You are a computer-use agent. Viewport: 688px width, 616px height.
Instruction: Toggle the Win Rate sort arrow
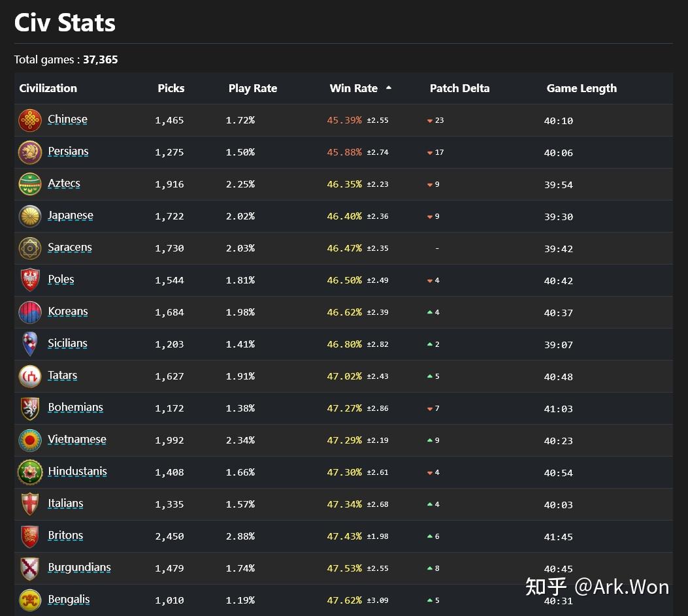pyautogui.click(x=389, y=88)
